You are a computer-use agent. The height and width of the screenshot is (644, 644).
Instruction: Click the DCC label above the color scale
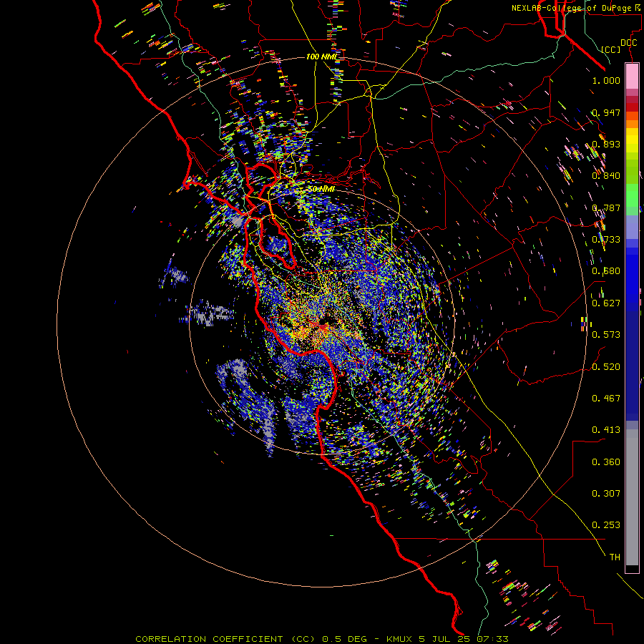pyautogui.click(x=628, y=43)
